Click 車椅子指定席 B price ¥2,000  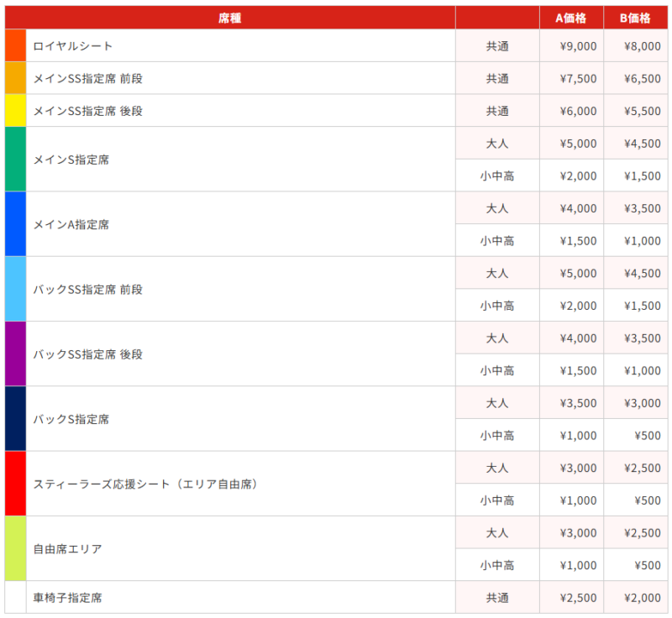tap(643, 598)
